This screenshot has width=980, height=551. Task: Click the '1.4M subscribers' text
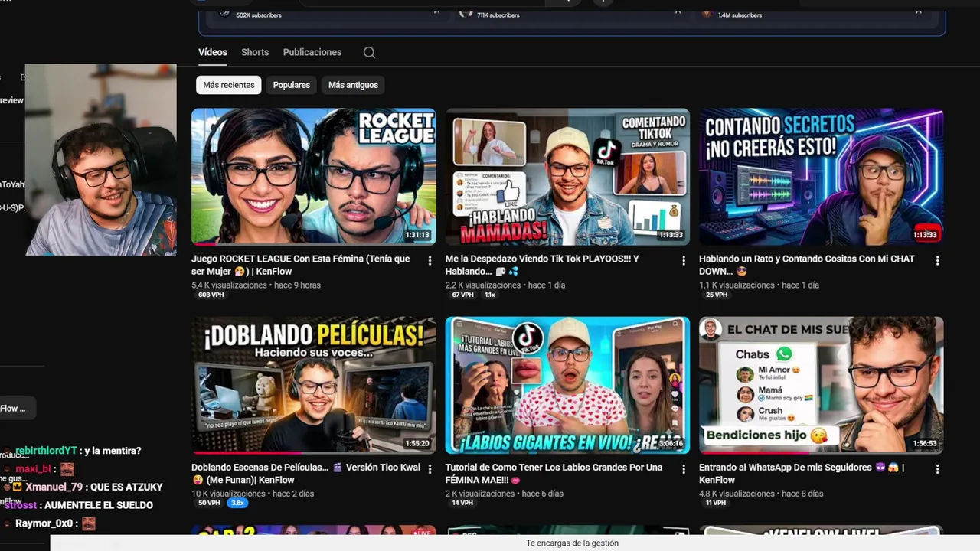[740, 15]
